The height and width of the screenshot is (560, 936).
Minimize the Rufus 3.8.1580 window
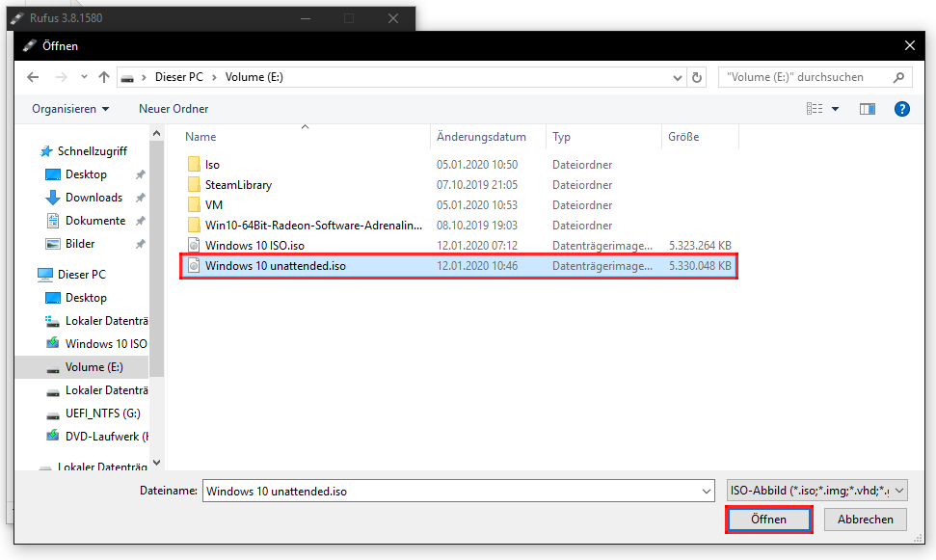tap(306, 18)
